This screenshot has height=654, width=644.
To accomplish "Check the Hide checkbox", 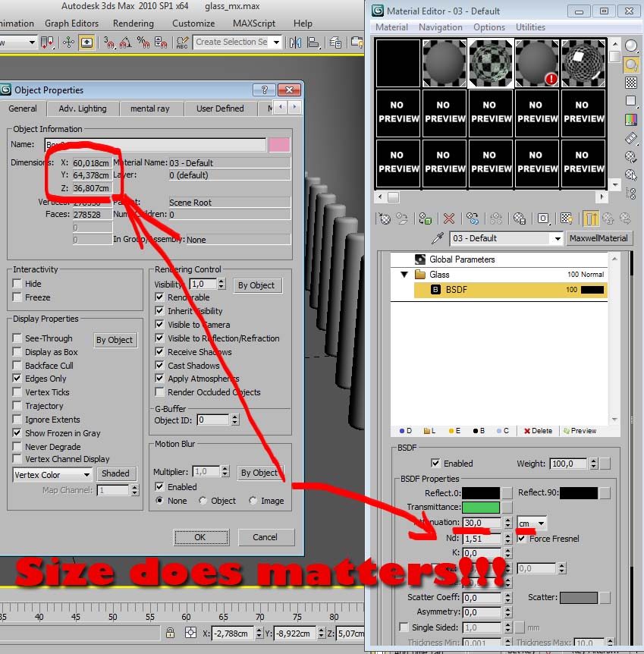I will coord(17,284).
